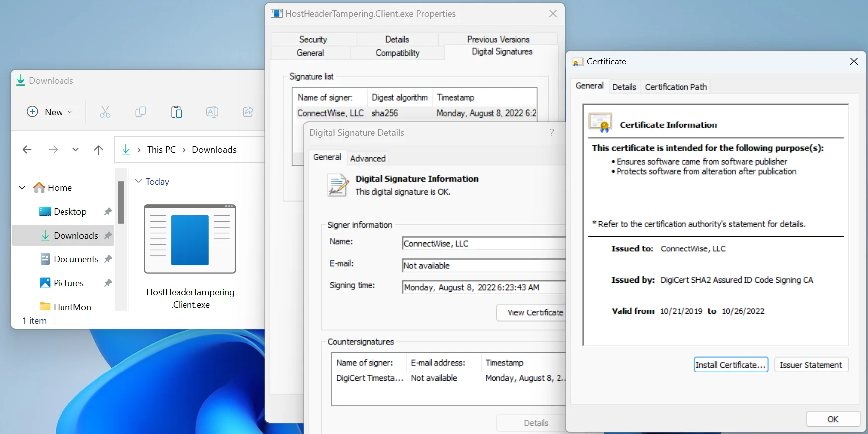This screenshot has width=868, height=434.
Task: Open the Compatibility tab
Action: [398, 53]
